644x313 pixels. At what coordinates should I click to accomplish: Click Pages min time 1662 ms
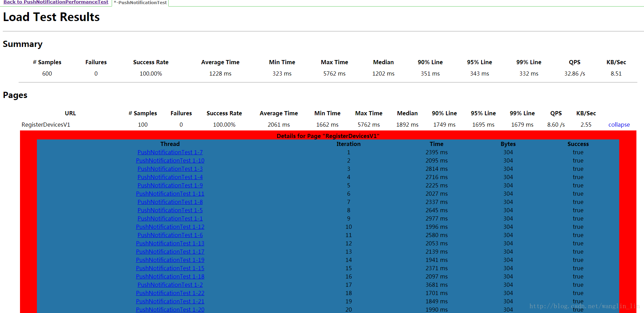pyautogui.click(x=328, y=125)
